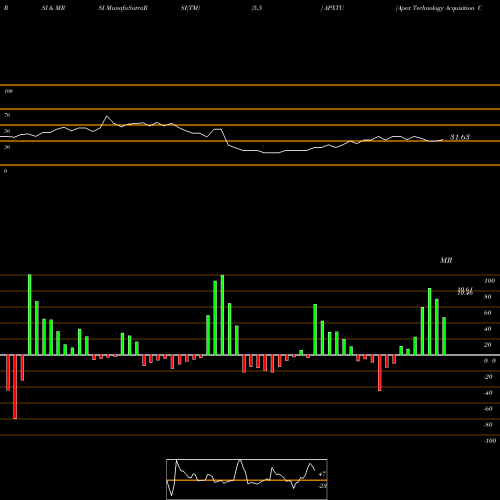This screenshot has width=500, height=500.
Task: Click the MR axis label 20
Action: (487, 345)
